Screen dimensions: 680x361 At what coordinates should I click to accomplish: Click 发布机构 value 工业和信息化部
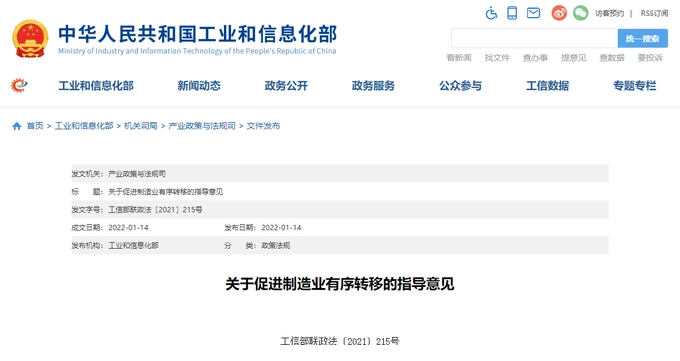tap(134, 246)
